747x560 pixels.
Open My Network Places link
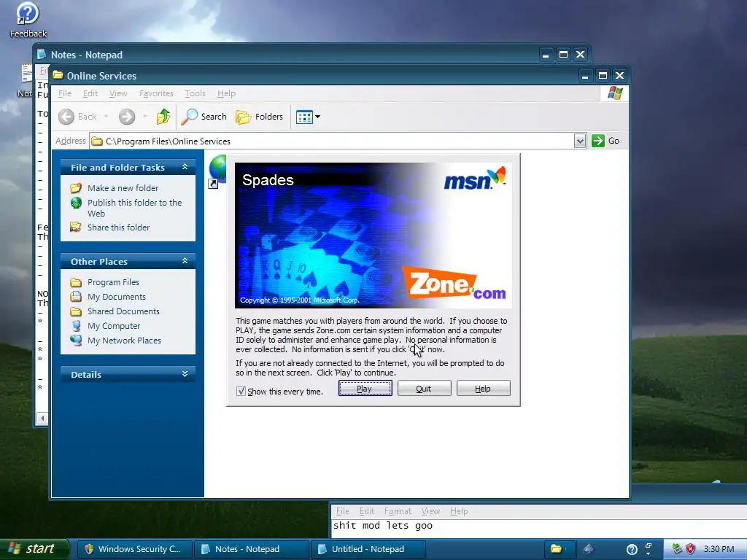tap(124, 341)
